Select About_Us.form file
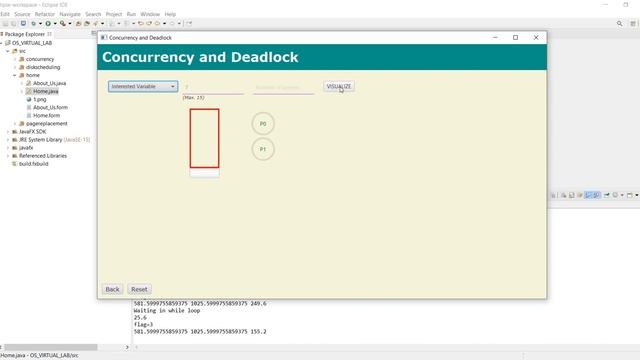The height and width of the screenshot is (360, 640). [x=50, y=107]
